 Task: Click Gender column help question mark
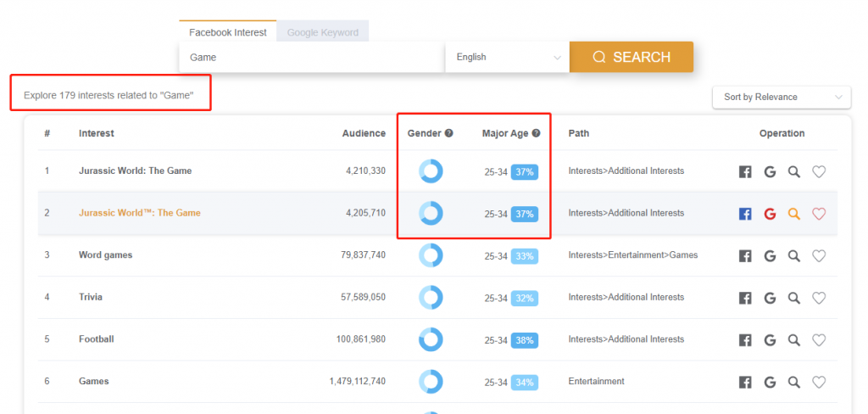449,133
